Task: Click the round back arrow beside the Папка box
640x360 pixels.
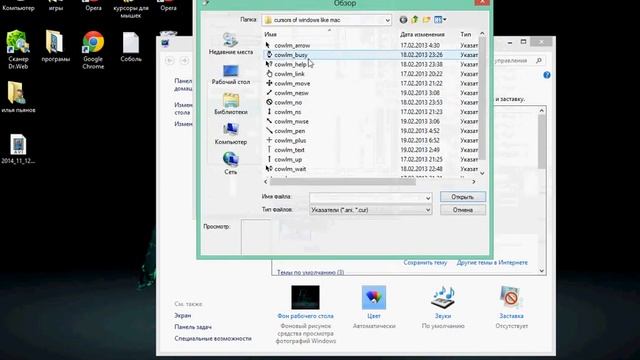Action: point(403,20)
